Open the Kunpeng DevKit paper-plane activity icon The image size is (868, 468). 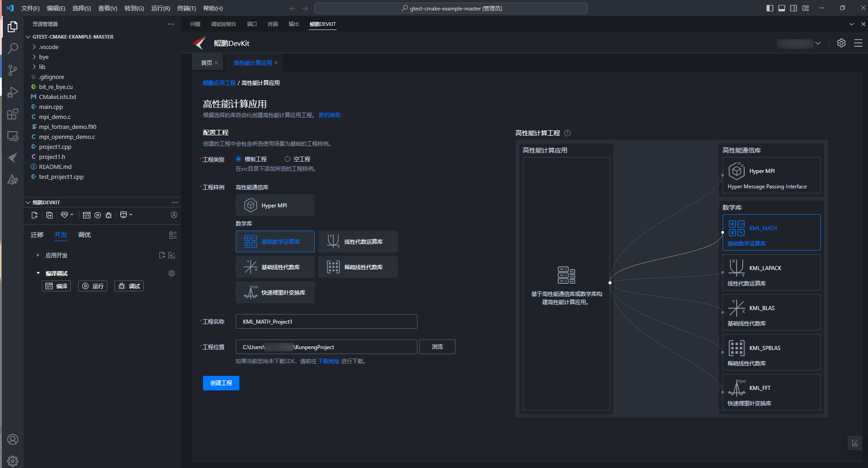[13, 158]
